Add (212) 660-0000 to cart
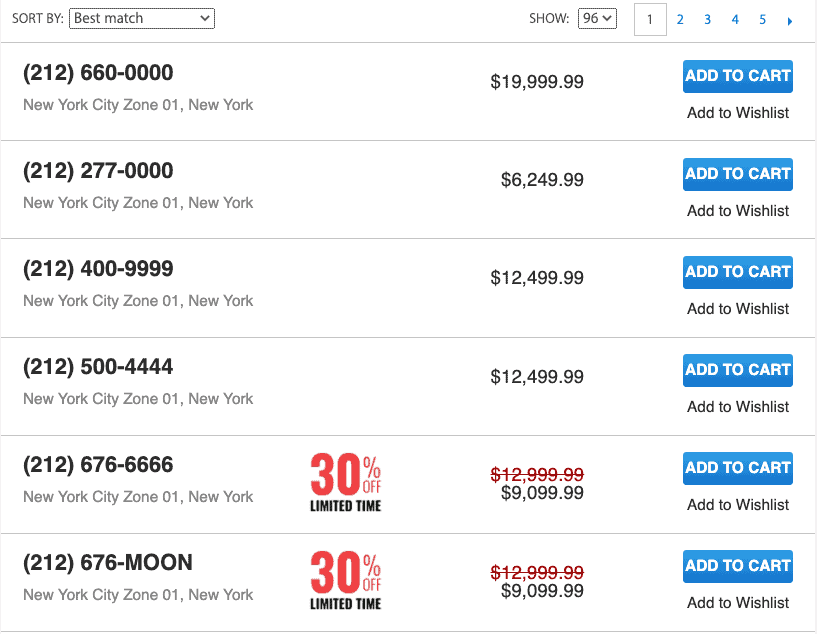This screenshot has height=634, width=817. 738,76
